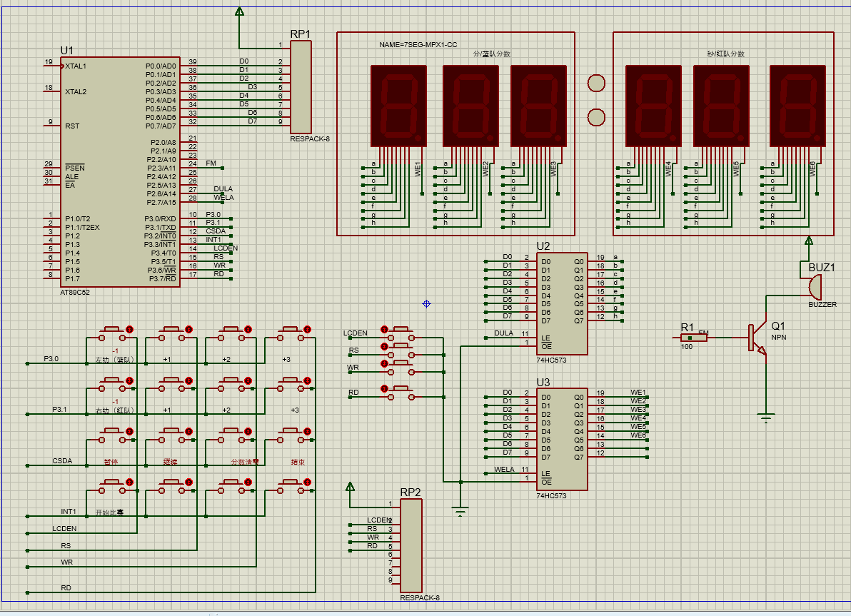Click the blue origin marker on the canvas
This screenshot has height=616, width=851.
click(x=427, y=304)
